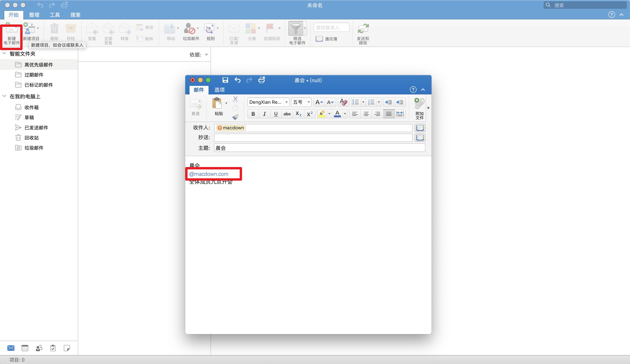This screenshot has height=364, width=630.
Task: Toggle Underline formatting
Action: coord(276,114)
